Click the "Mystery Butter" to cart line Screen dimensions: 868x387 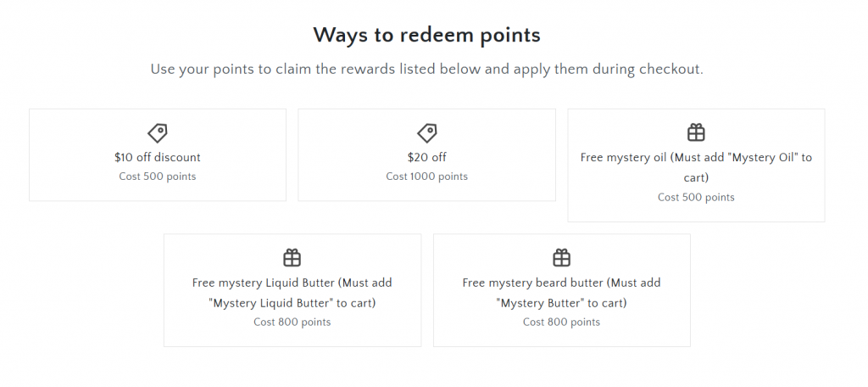pos(561,303)
